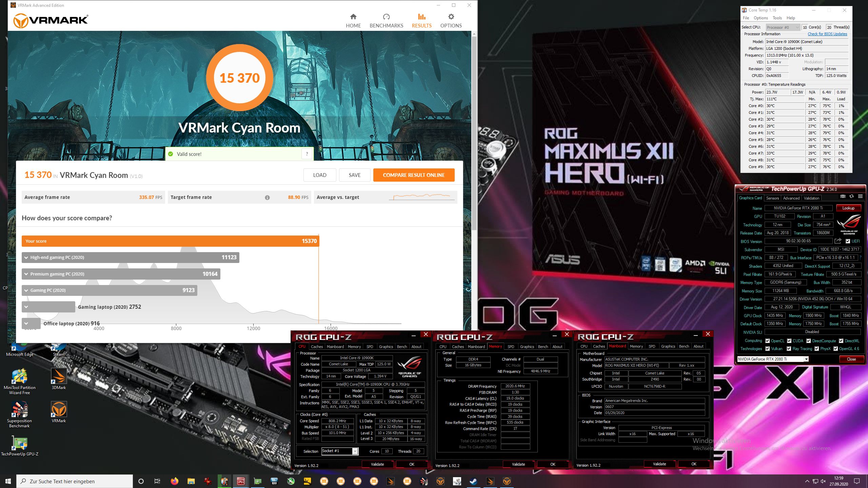Click Validate in the Memory CPU-Z window
This screenshot has width=868, height=488.
pos(518,464)
